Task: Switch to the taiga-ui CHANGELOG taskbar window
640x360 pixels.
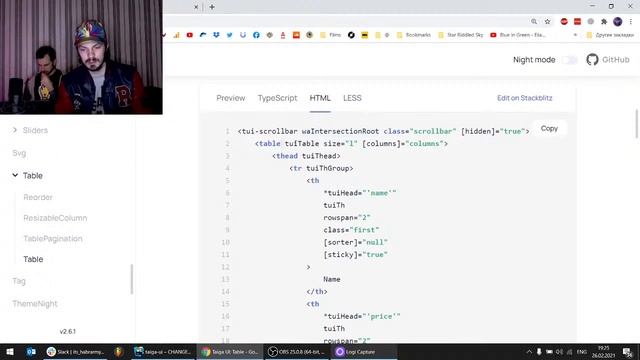Action: 163,351
